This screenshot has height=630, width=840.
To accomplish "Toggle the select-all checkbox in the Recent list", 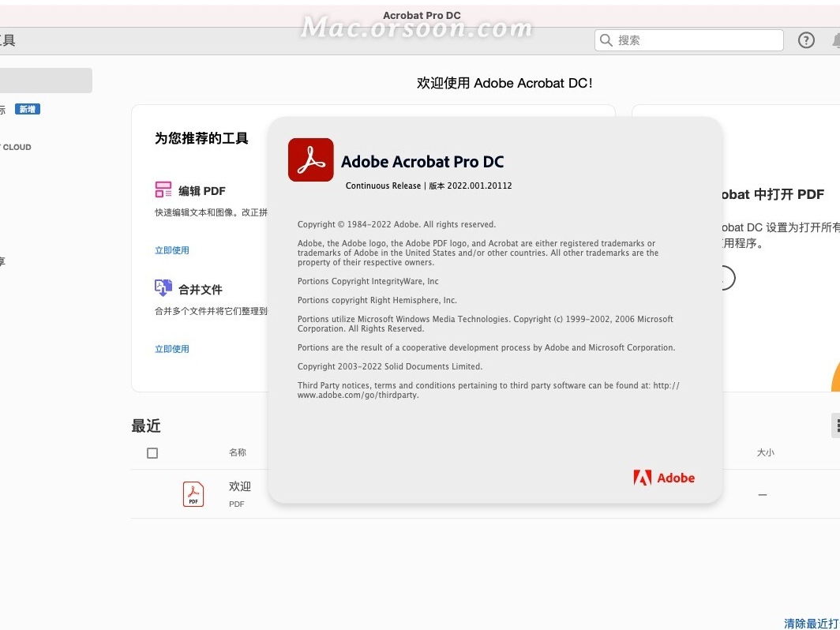I will [152, 452].
